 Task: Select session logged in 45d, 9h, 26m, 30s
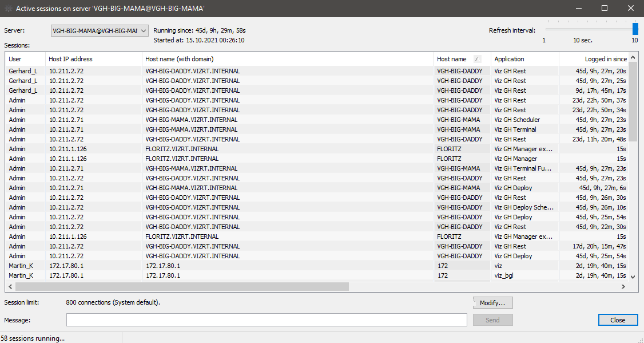(x=317, y=198)
